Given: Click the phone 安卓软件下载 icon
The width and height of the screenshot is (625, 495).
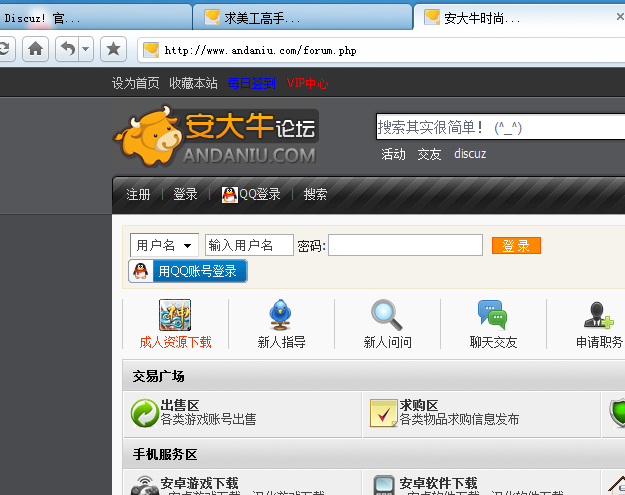Looking at the screenshot, I should pyautogui.click(x=384, y=485).
